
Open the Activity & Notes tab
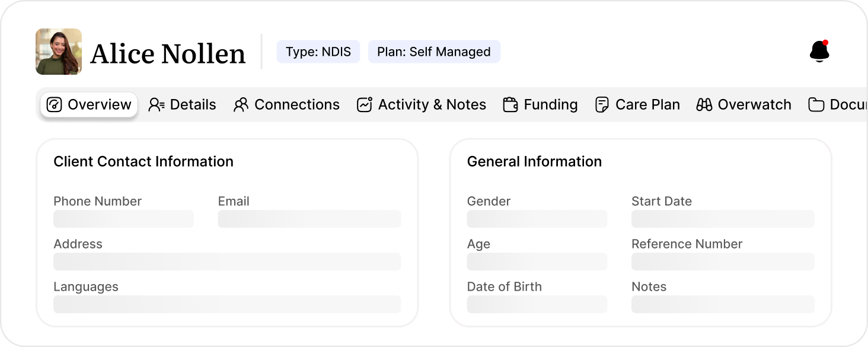(x=432, y=105)
